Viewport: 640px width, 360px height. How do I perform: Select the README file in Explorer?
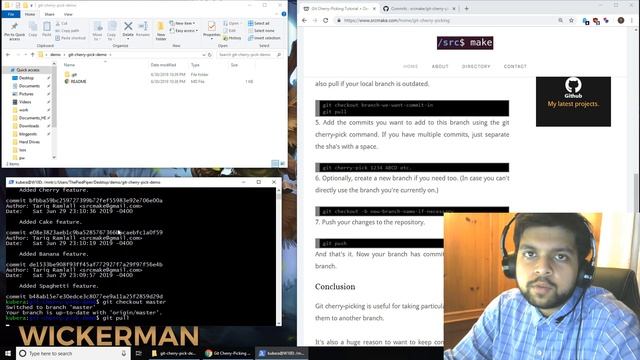78,82
